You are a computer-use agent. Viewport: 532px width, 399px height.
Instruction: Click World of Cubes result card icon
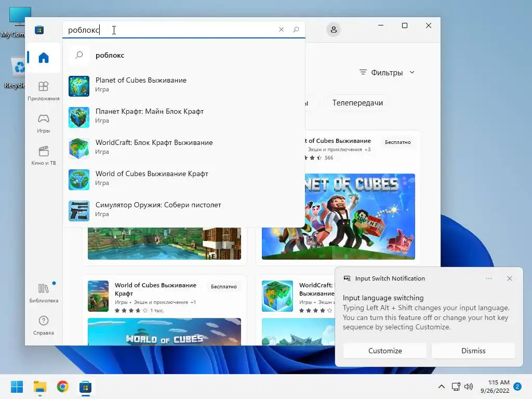[98, 296]
